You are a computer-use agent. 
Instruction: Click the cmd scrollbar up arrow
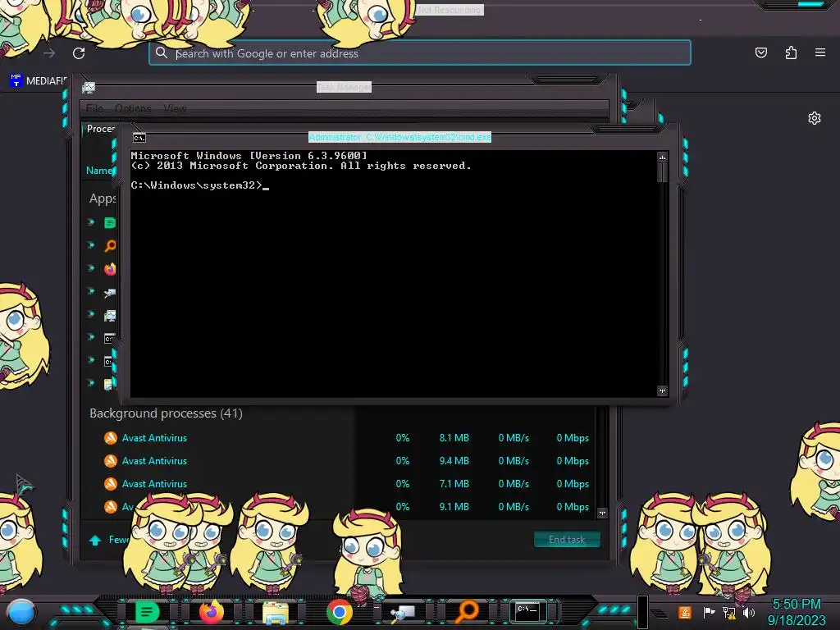click(662, 157)
